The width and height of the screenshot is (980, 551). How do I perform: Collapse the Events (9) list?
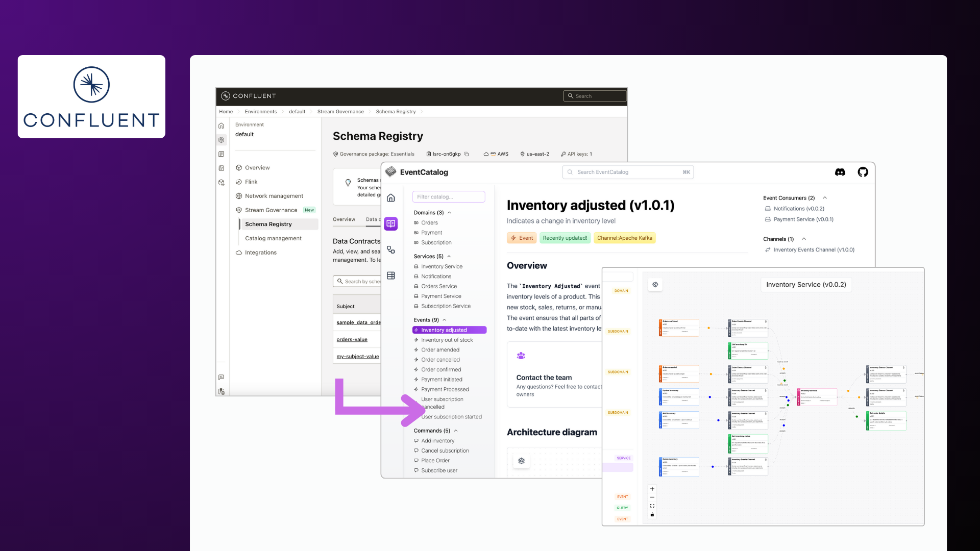point(445,320)
